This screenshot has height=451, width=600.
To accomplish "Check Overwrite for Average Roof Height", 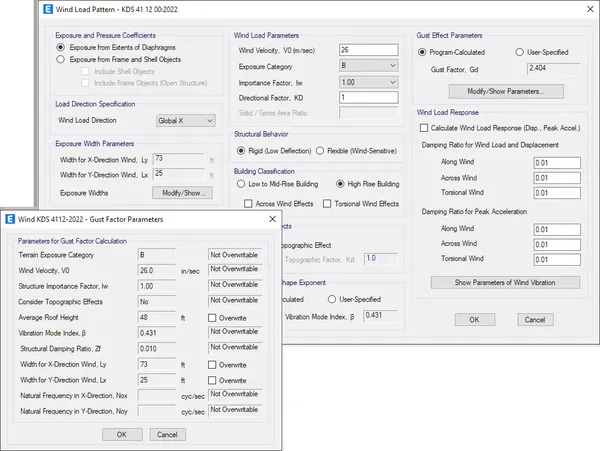I will click(x=212, y=318).
